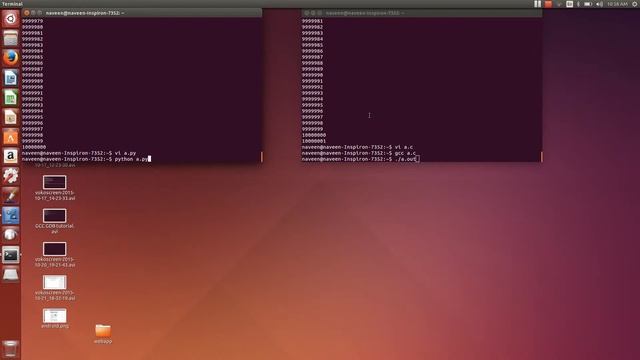This screenshot has width=640, height=360.
Task: Click the 'vi a.c' line in right terminal
Action: point(358,147)
